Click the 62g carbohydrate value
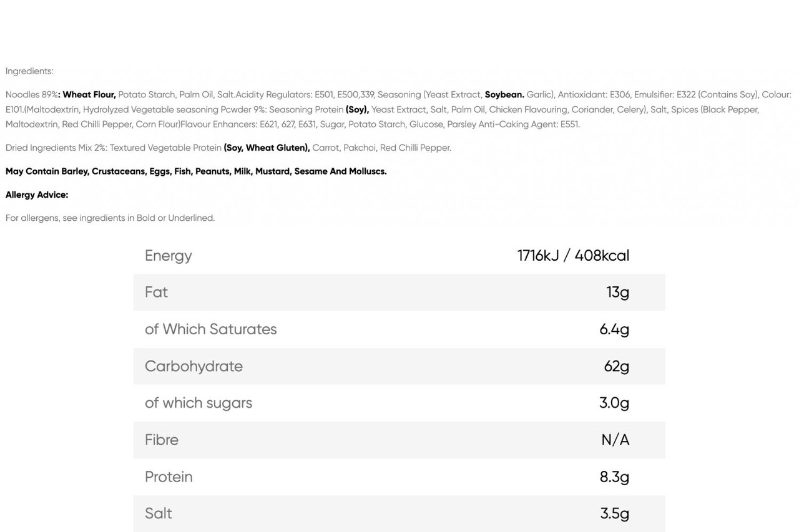799x532 pixels. (616, 366)
